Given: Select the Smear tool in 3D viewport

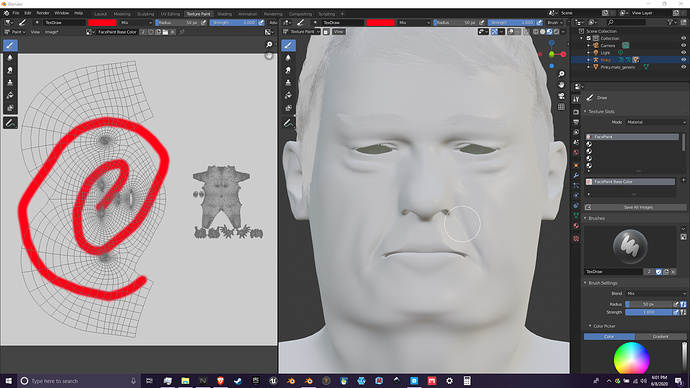Looking at the screenshot, I should [288, 70].
